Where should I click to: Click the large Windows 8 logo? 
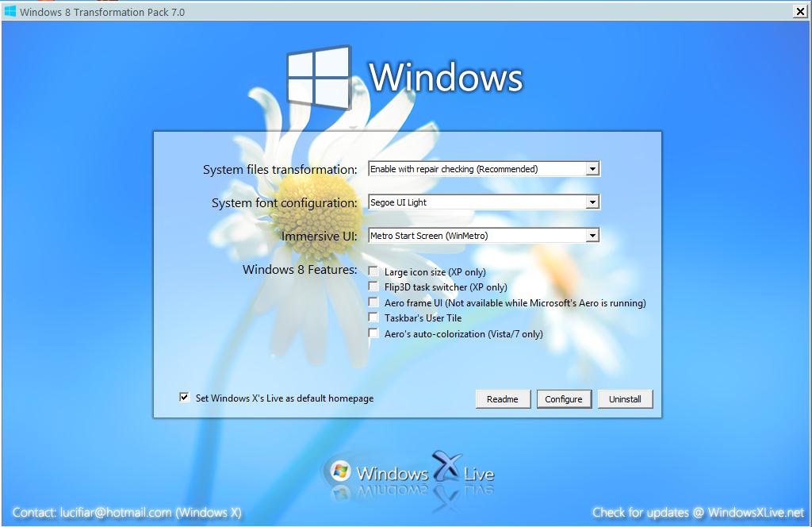320,76
